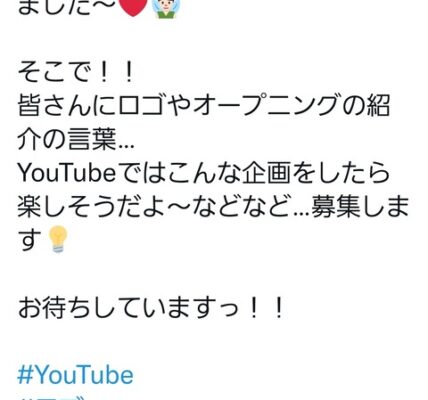Tap the red heart emoji
428x400 pixels.
pos(133,7)
